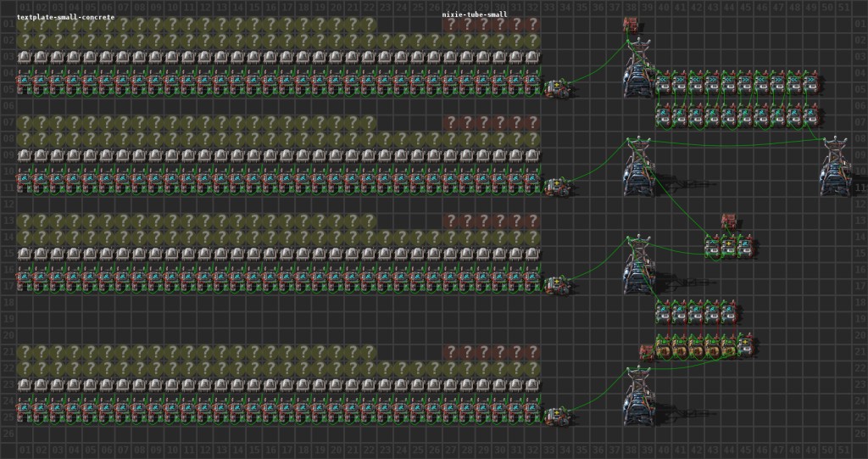Click the left-shift combinator in column 40, row 05
The image size is (868, 459).
(664, 82)
